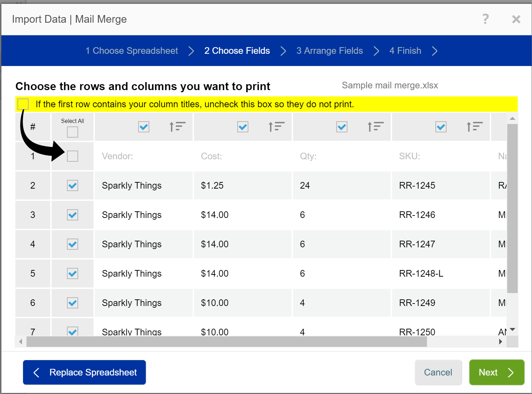Open help with the question mark icon
Image resolution: width=532 pixels, height=394 pixels.
pos(485,19)
